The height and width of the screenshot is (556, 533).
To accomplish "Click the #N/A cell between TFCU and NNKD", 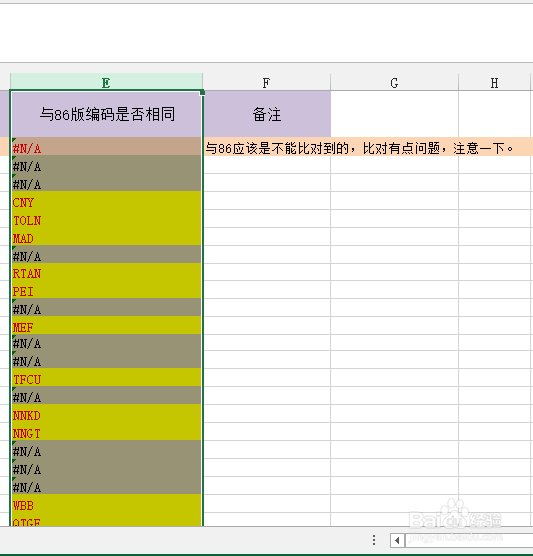I will coord(106,395).
